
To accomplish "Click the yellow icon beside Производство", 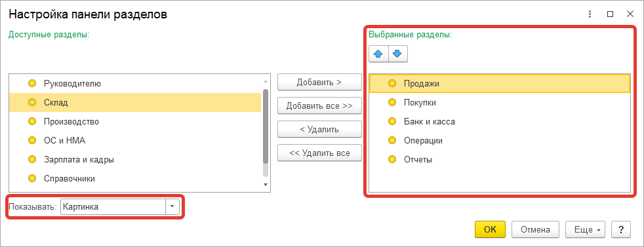I will coord(32,121).
